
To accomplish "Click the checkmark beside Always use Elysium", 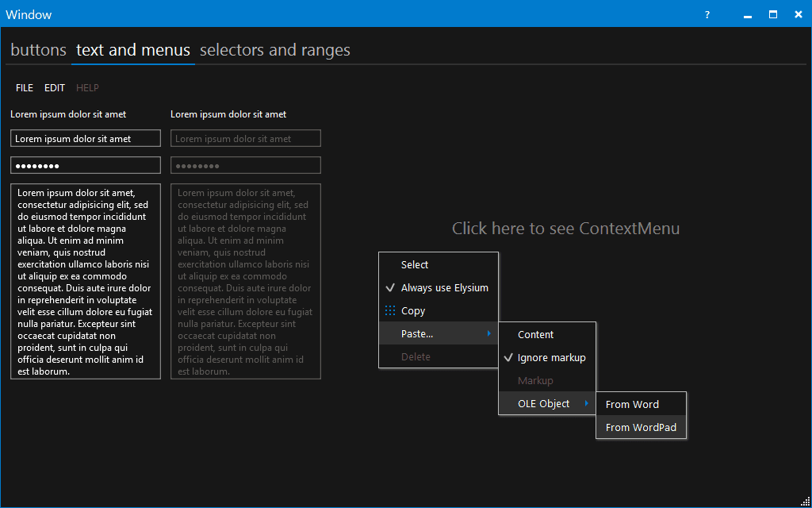I will pos(391,287).
